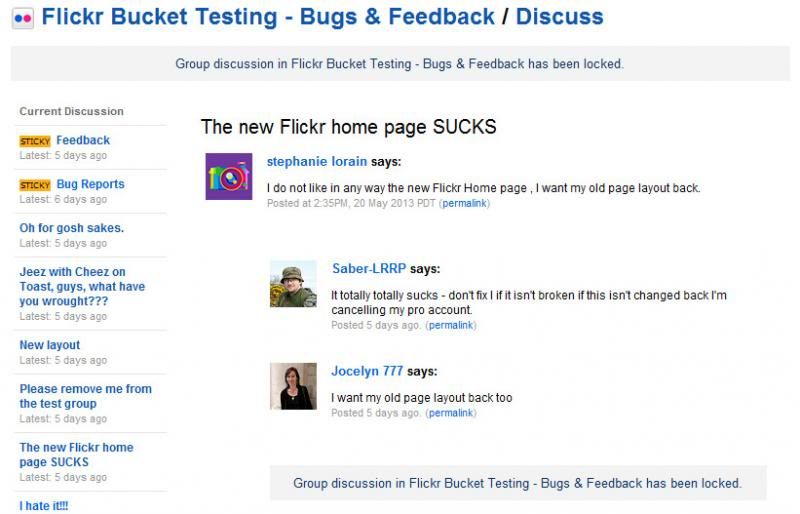The width and height of the screenshot is (800, 514).
Task: Open permalink of stephanie lorain's post
Action: click(464, 203)
